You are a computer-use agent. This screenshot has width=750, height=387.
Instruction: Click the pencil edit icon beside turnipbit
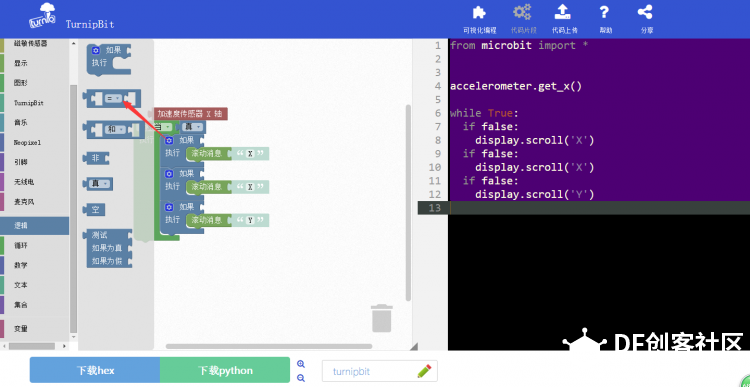click(424, 371)
